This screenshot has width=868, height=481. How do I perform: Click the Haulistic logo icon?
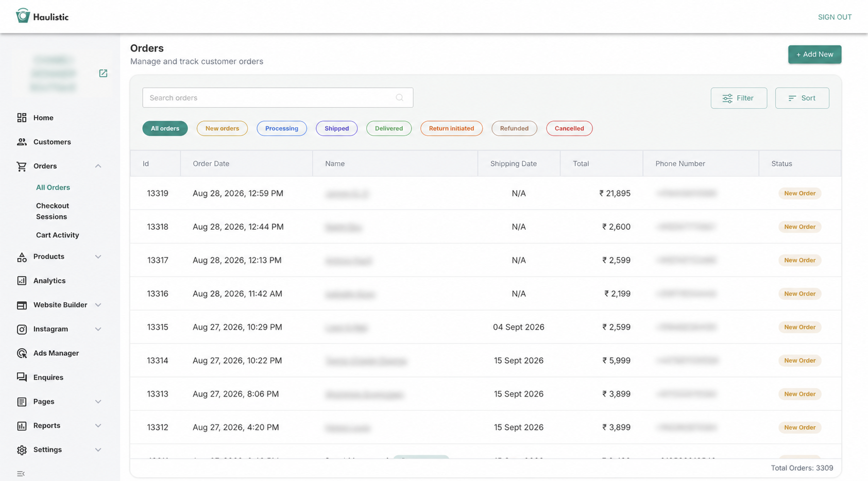23,16
